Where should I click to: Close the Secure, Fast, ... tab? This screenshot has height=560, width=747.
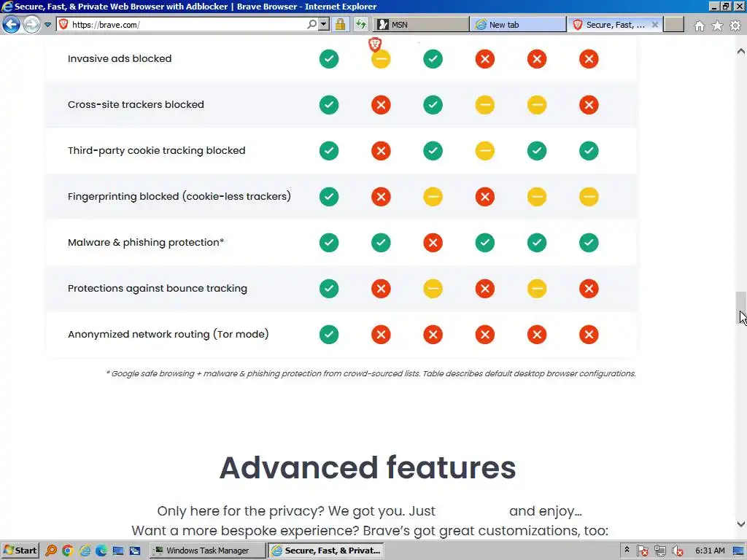(655, 25)
